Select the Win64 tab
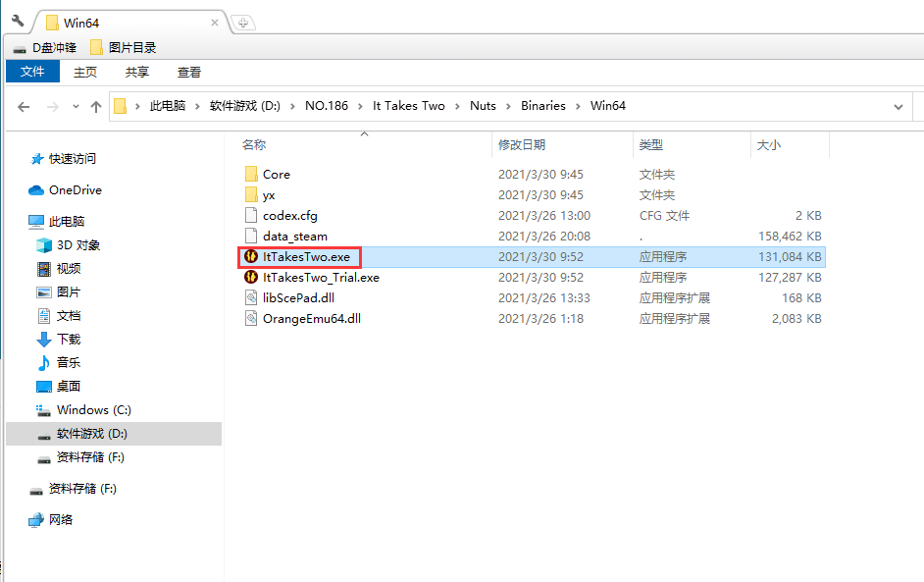 130,23
